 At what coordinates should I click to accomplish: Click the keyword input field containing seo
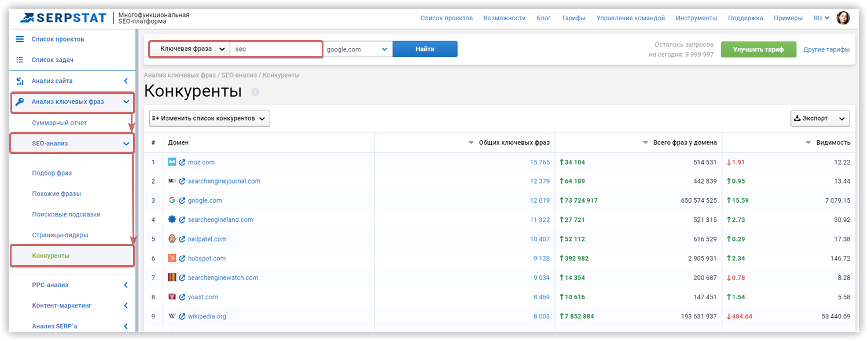coord(276,49)
